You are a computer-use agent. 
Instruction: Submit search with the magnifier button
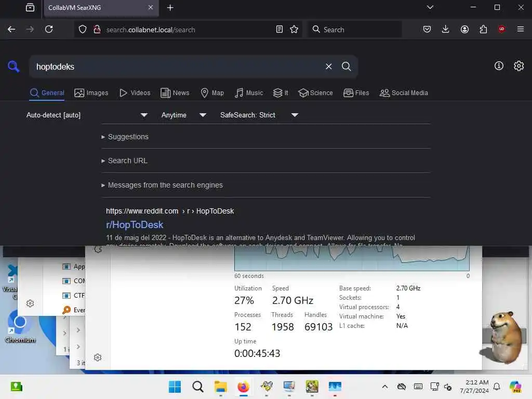pyautogui.click(x=346, y=66)
